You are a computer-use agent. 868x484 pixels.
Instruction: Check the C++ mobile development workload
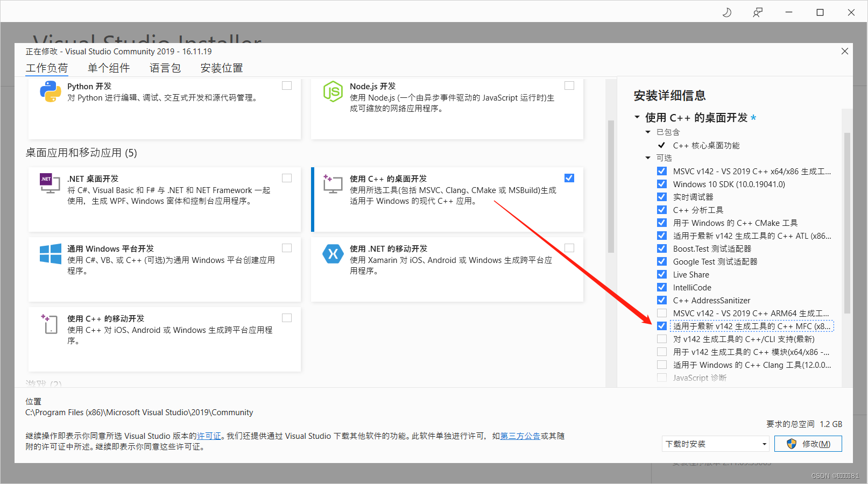(x=287, y=318)
